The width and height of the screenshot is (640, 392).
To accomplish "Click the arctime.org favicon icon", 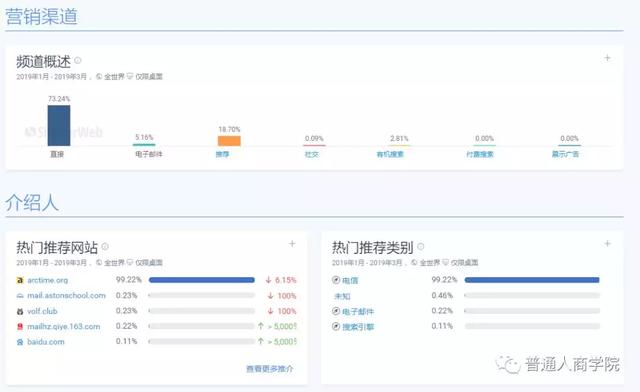I will click(20, 280).
